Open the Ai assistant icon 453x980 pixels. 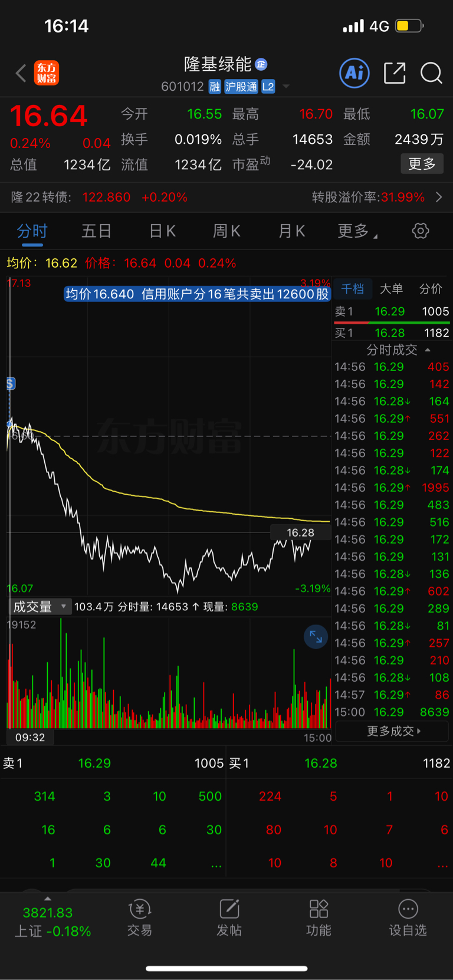(x=354, y=73)
